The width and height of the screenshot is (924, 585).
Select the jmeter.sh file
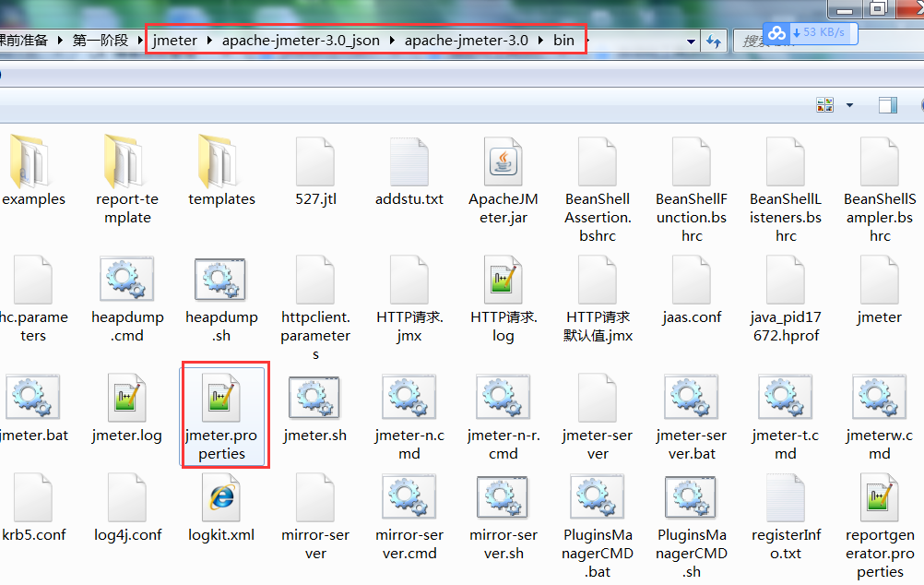coord(315,408)
